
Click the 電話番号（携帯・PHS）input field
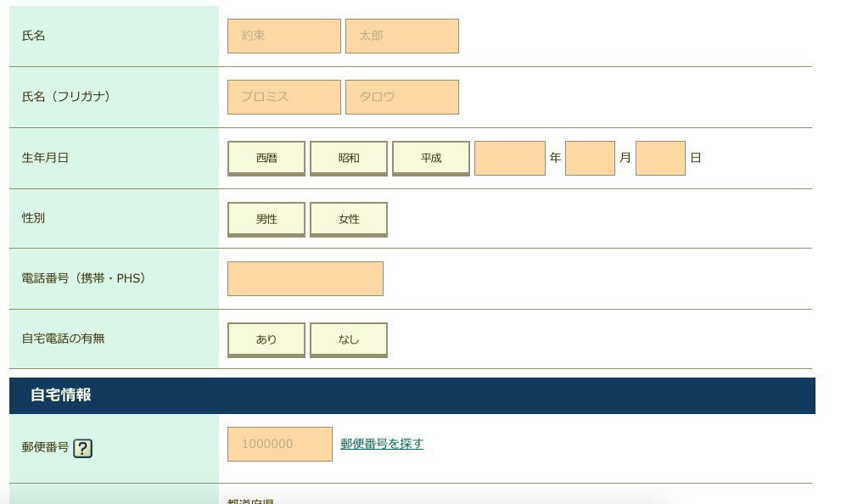(x=305, y=277)
